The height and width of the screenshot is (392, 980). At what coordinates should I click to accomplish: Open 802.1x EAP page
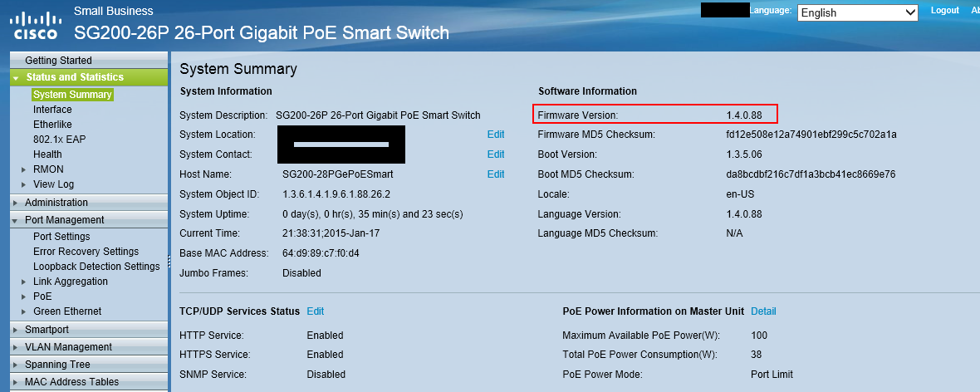click(x=59, y=140)
